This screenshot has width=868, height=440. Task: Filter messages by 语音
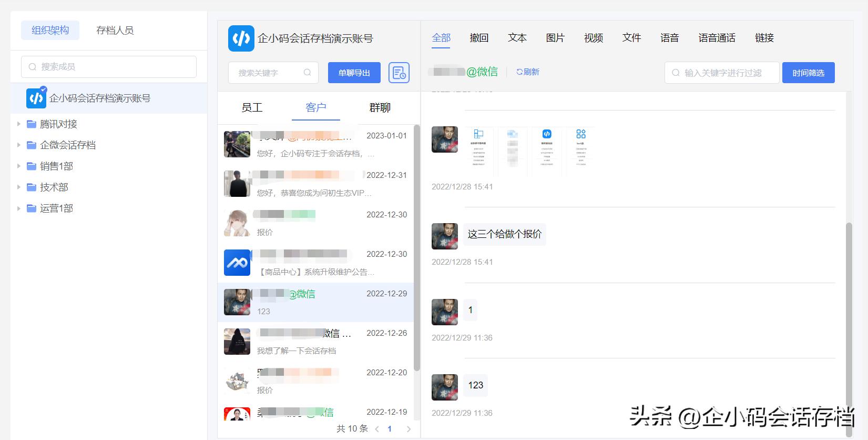[670, 37]
